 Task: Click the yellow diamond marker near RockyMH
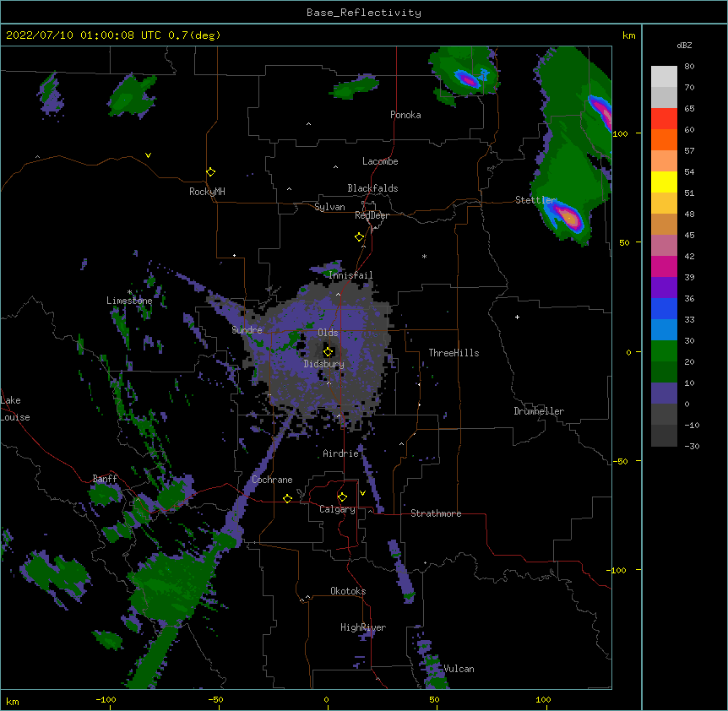[210, 171]
